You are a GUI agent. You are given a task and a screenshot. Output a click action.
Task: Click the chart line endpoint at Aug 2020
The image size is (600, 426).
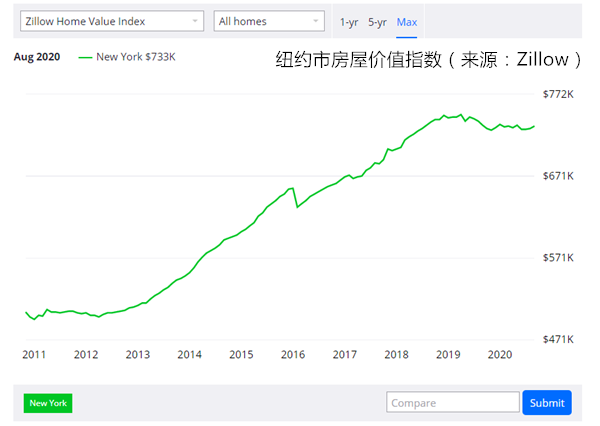click(534, 126)
